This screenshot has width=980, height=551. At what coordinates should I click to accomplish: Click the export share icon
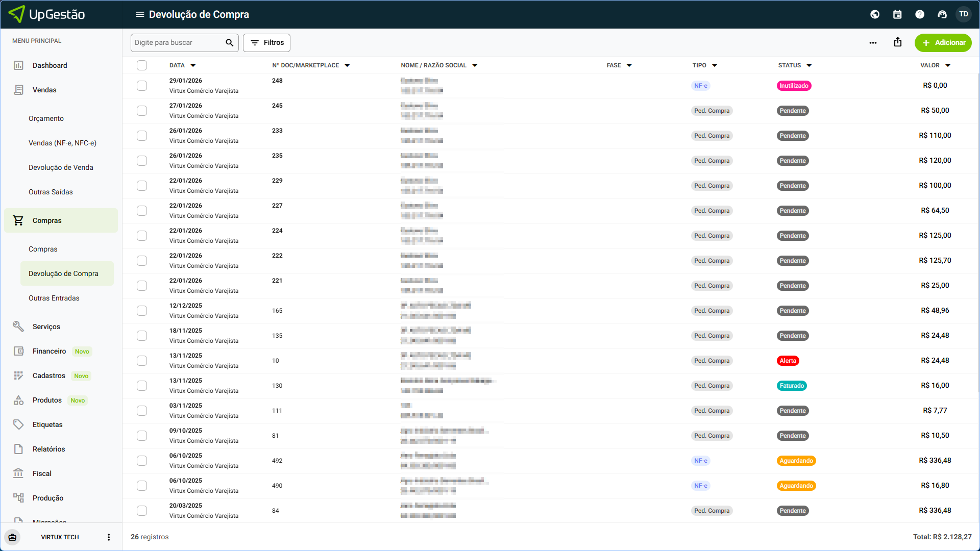coord(898,42)
